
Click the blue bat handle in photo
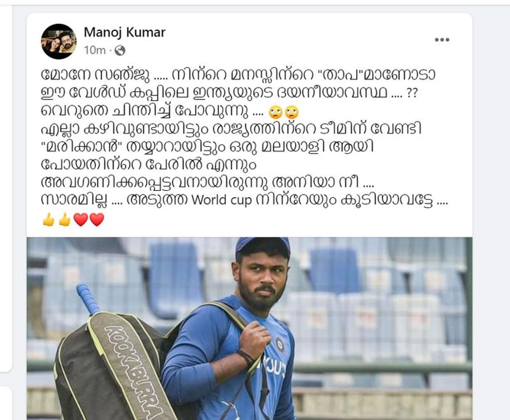[x=88, y=299]
